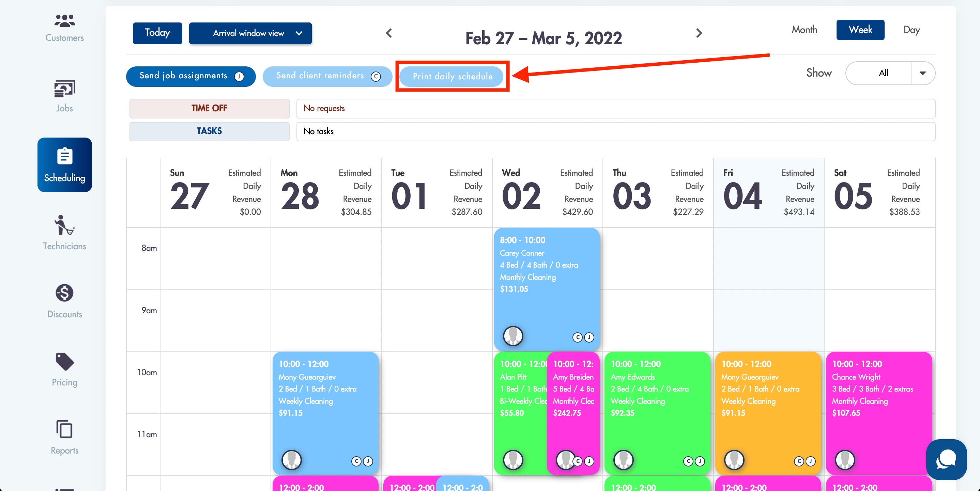Select the Scheduling clipboard icon
This screenshot has height=491, width=980.
pyautogui.click(x=65, y=156)
